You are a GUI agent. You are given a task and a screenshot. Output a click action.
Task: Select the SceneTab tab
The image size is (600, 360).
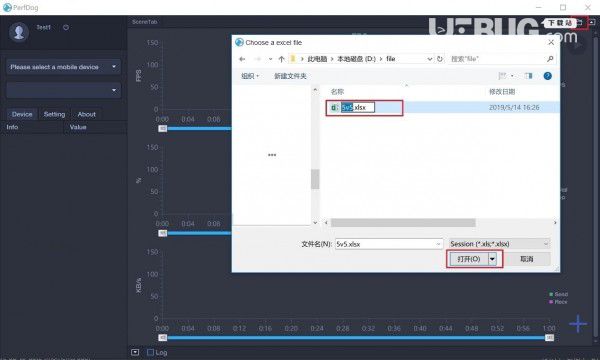point(145,22)
